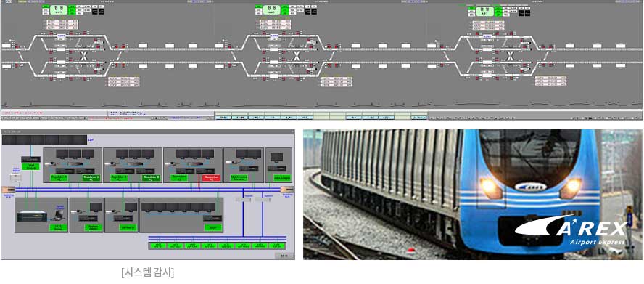
Task: Select the green Wall Processor label
Action: pos(30,166)
